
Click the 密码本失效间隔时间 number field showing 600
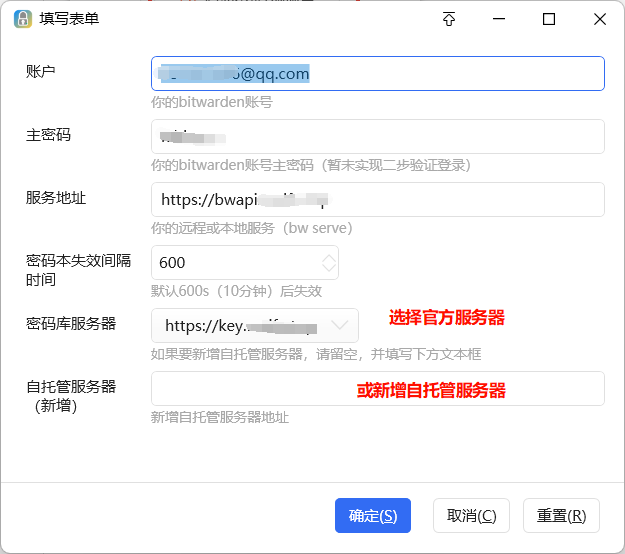tap(245, 263)
